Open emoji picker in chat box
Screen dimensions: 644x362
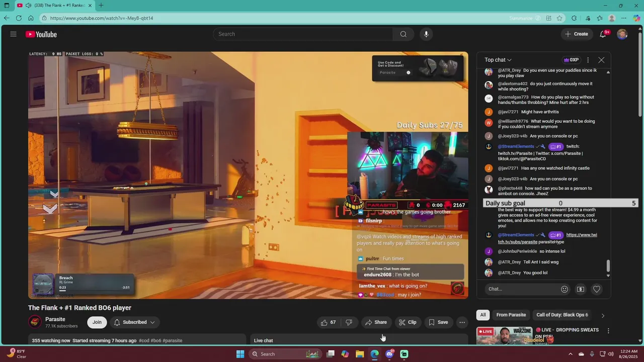point(565,289)
